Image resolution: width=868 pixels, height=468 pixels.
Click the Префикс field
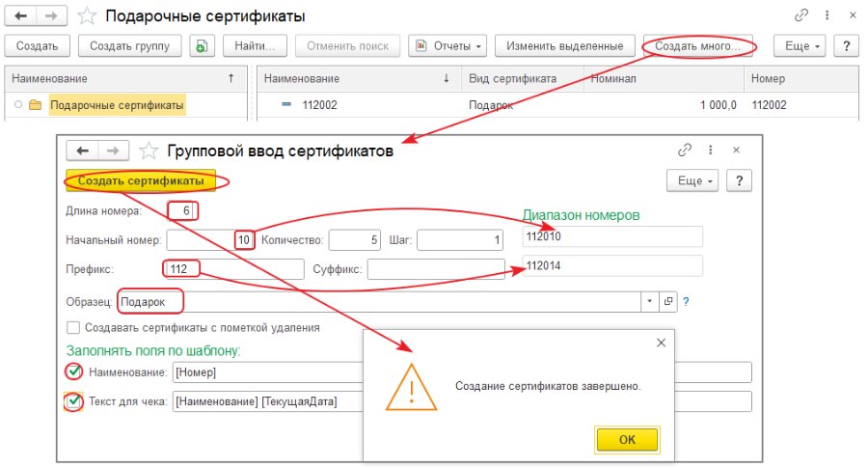(235, 269)
